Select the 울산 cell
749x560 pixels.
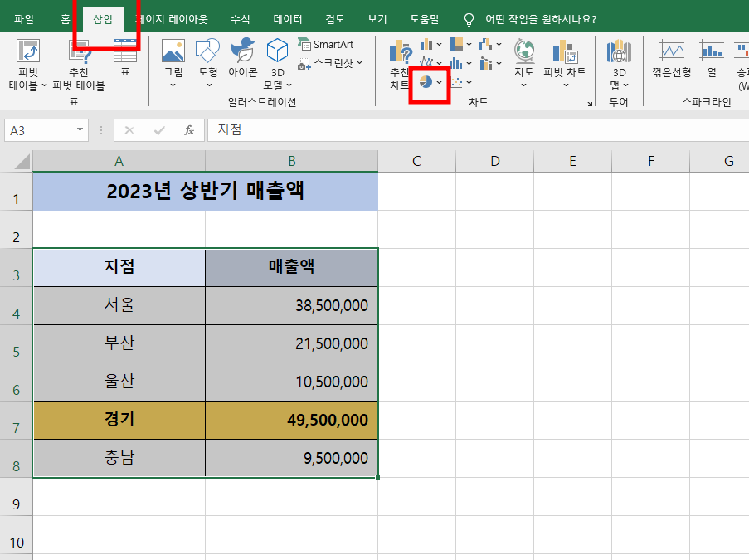click(x=119, y=382)
